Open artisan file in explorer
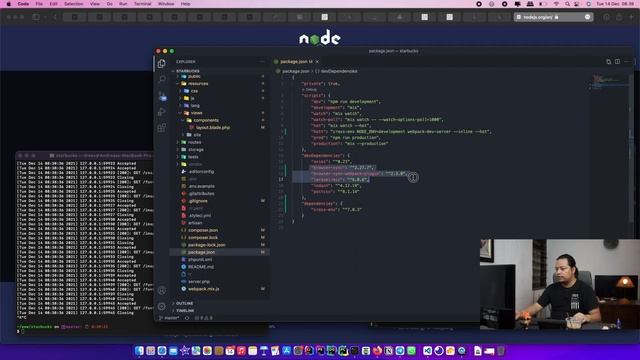Image resolution: width=640 pixels, height=360 pixels. 195,223
